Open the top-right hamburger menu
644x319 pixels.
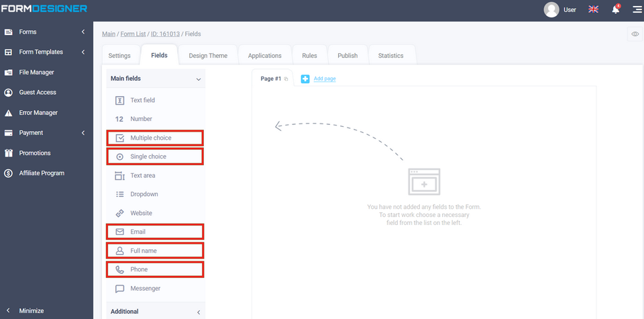point(636,9)
